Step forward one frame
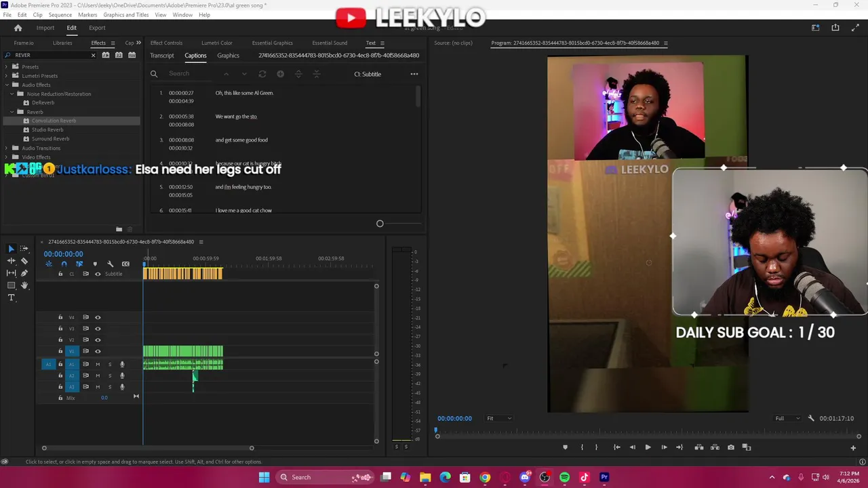Viewport: 868px width, 488px height. [664, 447]
